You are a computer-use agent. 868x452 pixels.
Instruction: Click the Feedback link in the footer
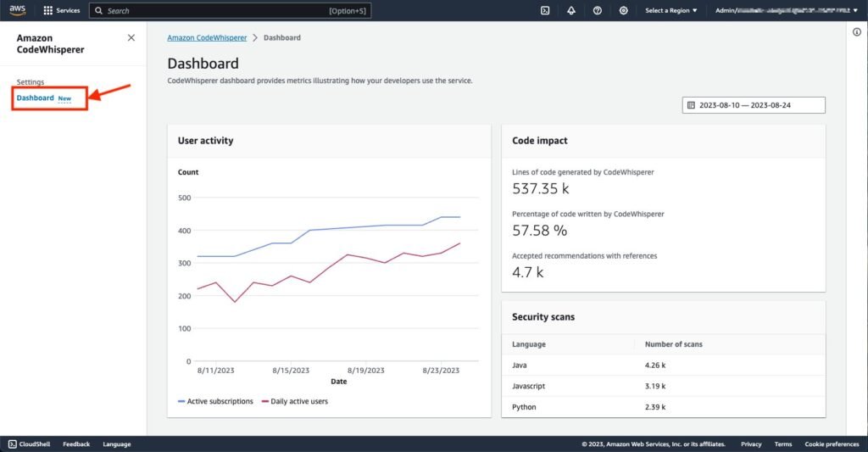pyautogui.click(x=76, y=444)
